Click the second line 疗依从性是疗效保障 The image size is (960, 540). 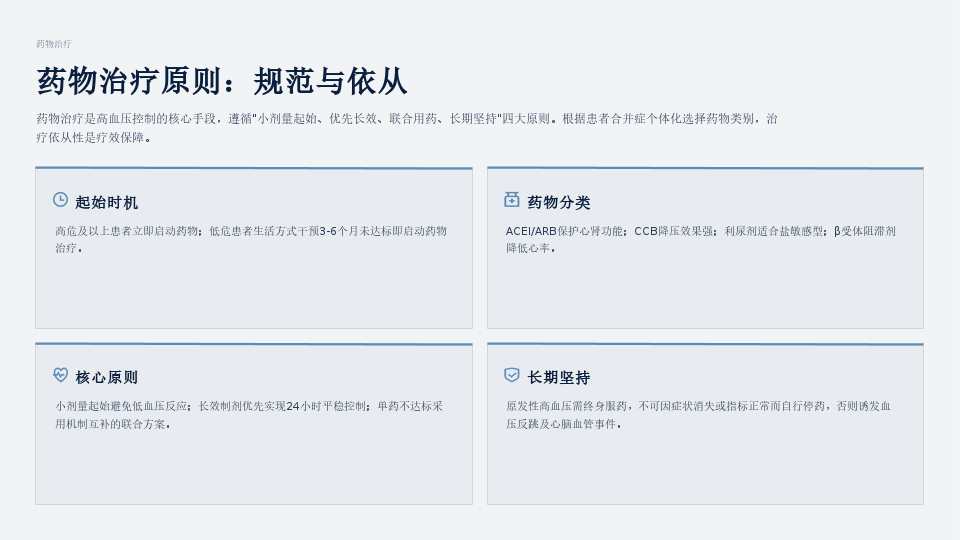tap(93, 137)
